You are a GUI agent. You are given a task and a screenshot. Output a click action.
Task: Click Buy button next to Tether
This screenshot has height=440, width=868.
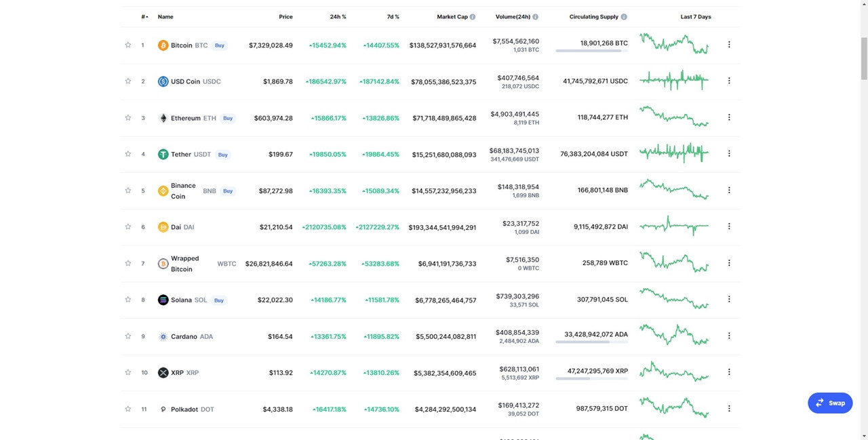tap(222, 155)
